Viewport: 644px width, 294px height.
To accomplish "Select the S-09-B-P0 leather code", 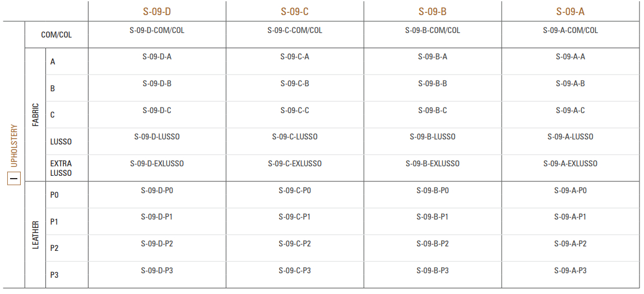I will pyautogui.click(x=433, y=190).
